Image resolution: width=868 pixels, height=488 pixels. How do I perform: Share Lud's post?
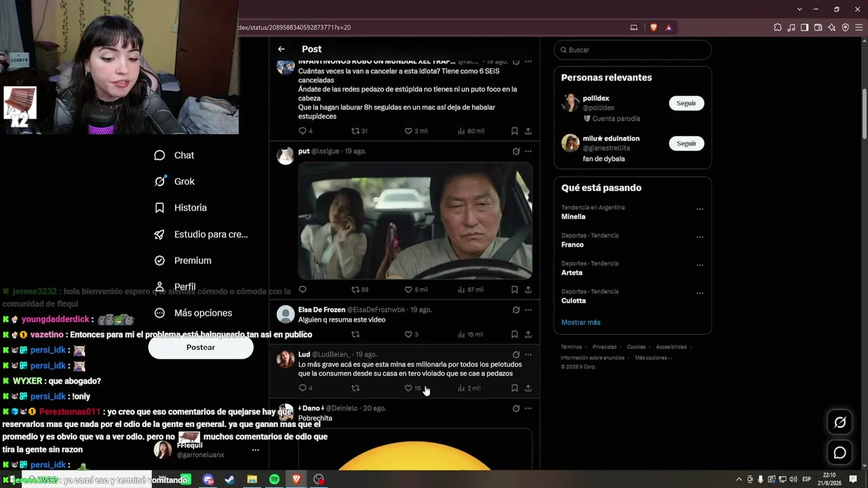click(x=528, y=388)
